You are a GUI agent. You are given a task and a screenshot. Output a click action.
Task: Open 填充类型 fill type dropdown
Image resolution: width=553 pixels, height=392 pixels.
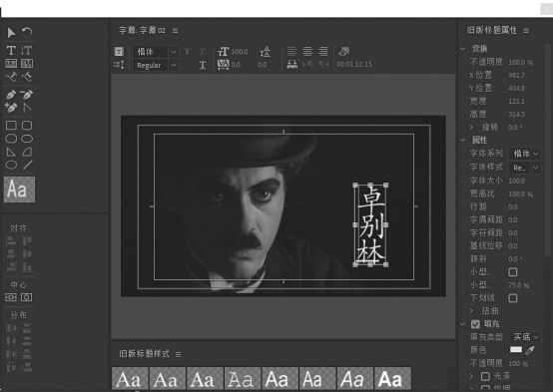[525, 337]
